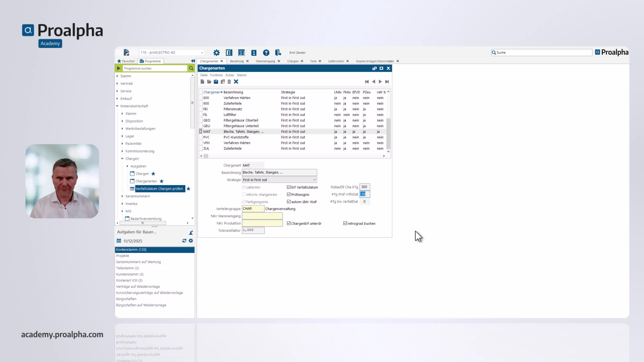644x362 pixels.
Task: Open a record with the open folder icon
Action: [209, 82]
